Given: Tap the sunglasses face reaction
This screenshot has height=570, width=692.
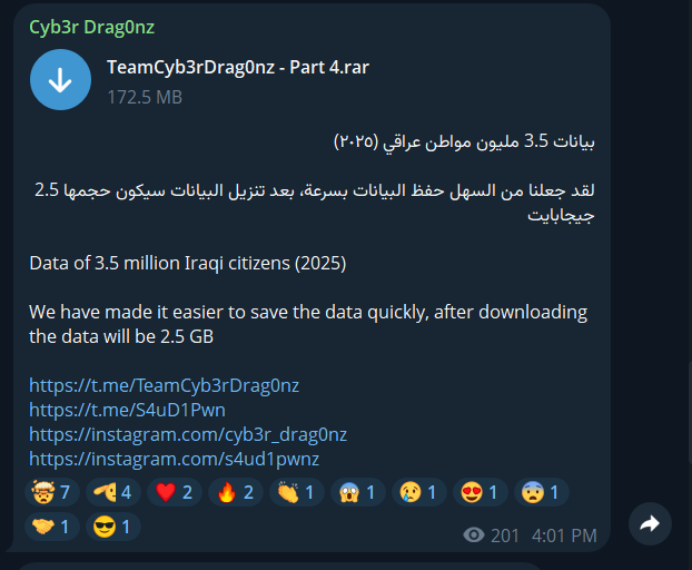Looking at the screenshot, I should click(x=113, y=527).
